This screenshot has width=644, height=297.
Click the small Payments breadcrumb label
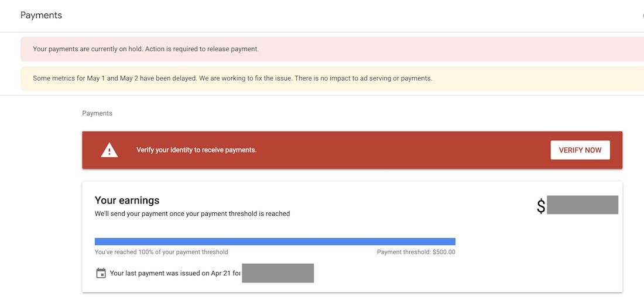tap(97, 113)
